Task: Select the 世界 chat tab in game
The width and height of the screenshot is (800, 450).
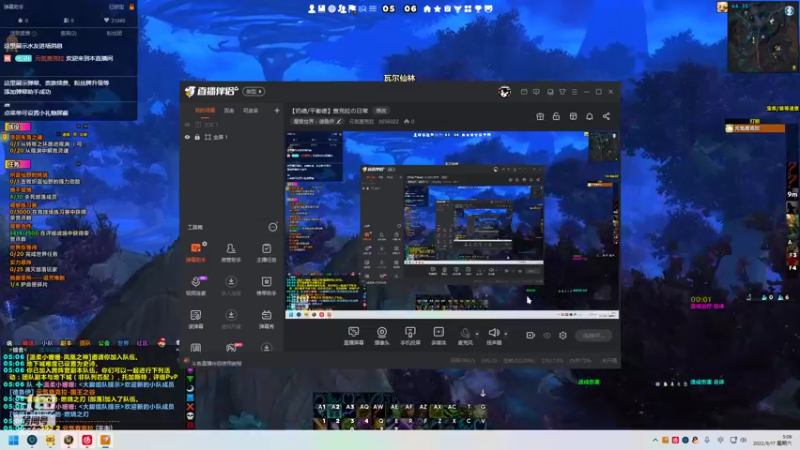Action: click(123, 343)
